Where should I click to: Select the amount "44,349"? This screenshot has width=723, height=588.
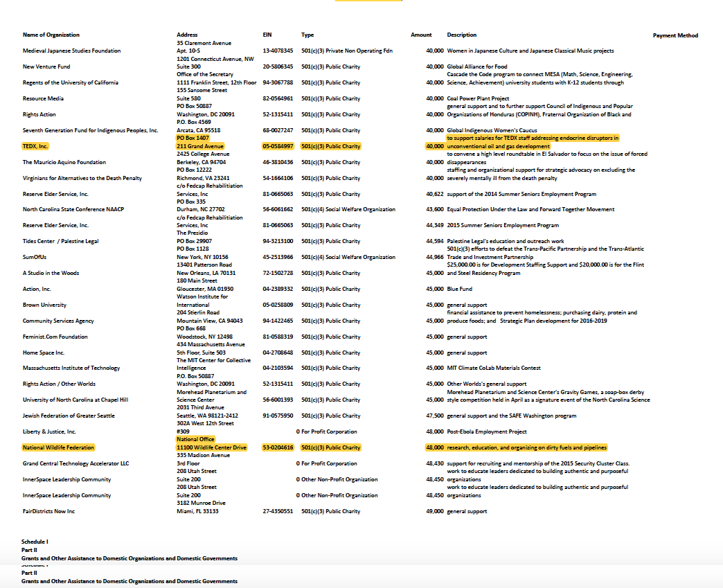[x=435, y=226]
